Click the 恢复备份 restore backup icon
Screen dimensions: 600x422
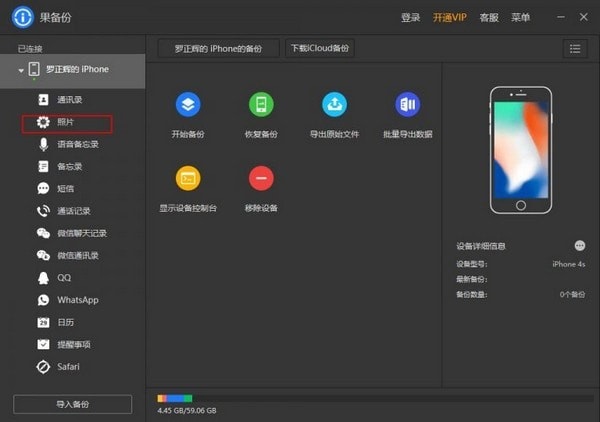pos(261,104)
